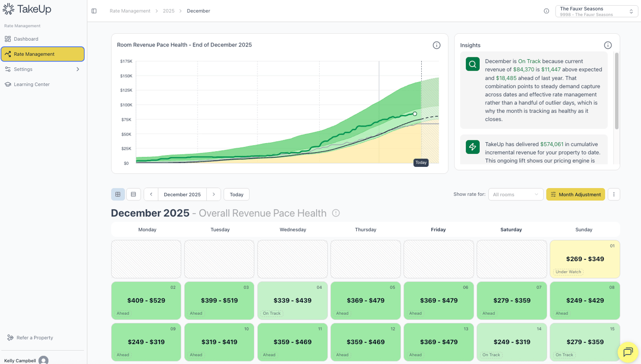Switch to the list view icon
Image resolution: width=641 pixels, height=364 pixels.
click(133, 194)
